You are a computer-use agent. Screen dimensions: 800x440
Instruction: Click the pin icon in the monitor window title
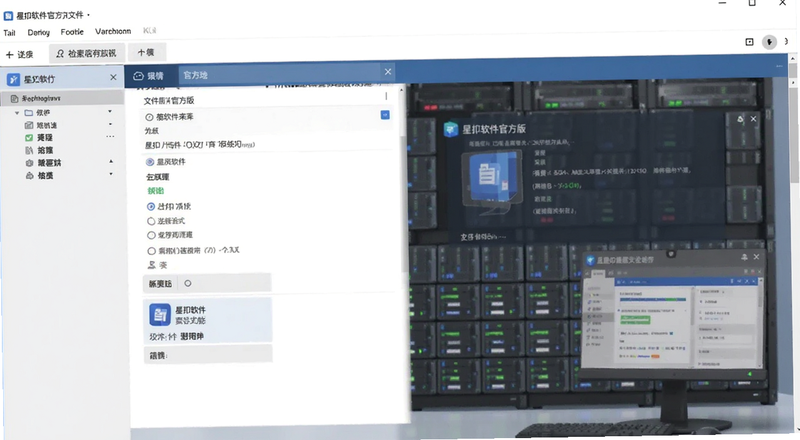(744, 257)
